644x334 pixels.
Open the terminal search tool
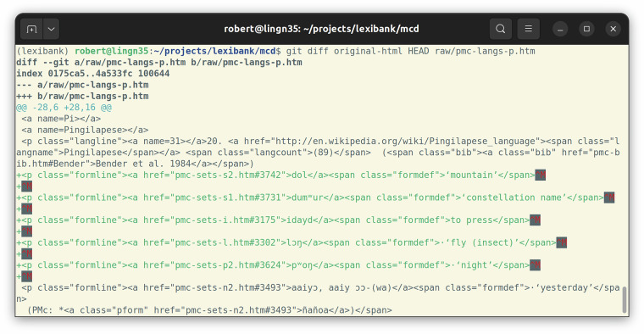(x=501, y=29)
